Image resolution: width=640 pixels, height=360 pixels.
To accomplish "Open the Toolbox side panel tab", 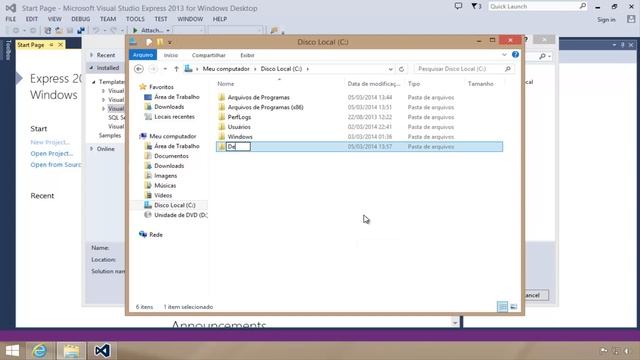I will (x=8, y=50).
